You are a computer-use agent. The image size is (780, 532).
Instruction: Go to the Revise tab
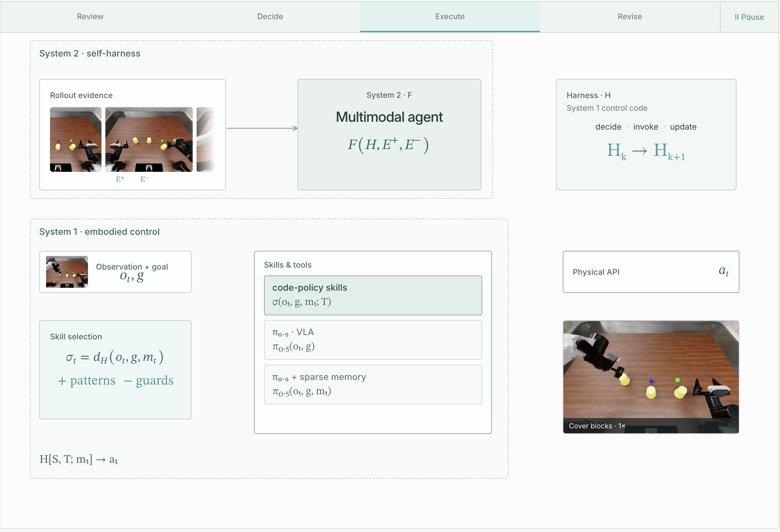point(630,17)
